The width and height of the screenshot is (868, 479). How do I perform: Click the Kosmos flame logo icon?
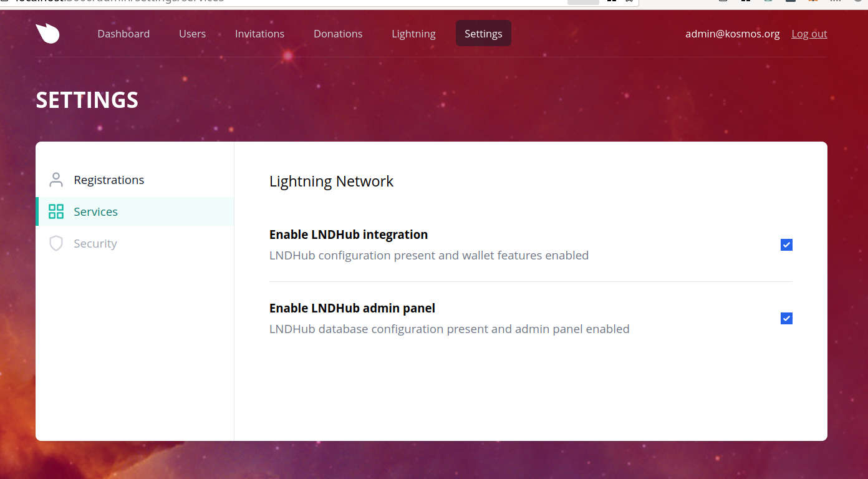click(x=47, y=33)
